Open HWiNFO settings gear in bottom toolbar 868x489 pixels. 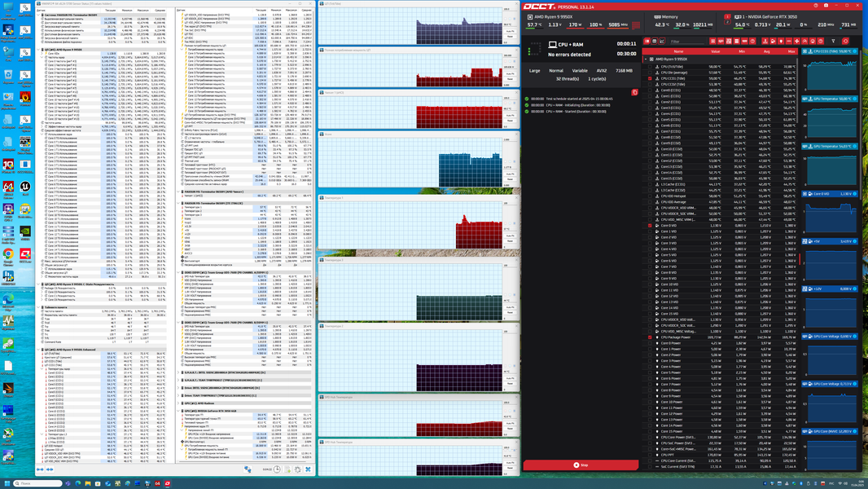click(x=297, y=469)
